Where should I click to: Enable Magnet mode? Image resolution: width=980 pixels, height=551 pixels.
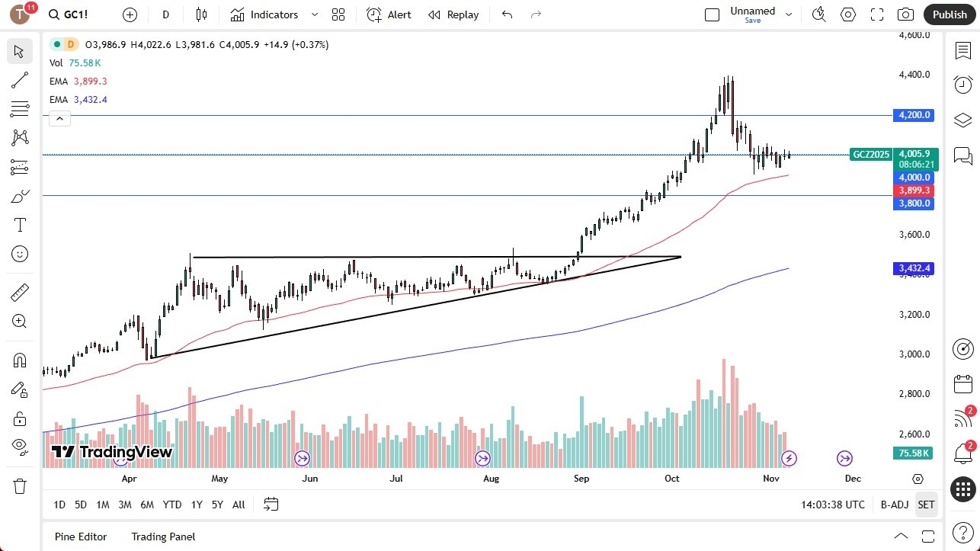click(x=20, y=359)
